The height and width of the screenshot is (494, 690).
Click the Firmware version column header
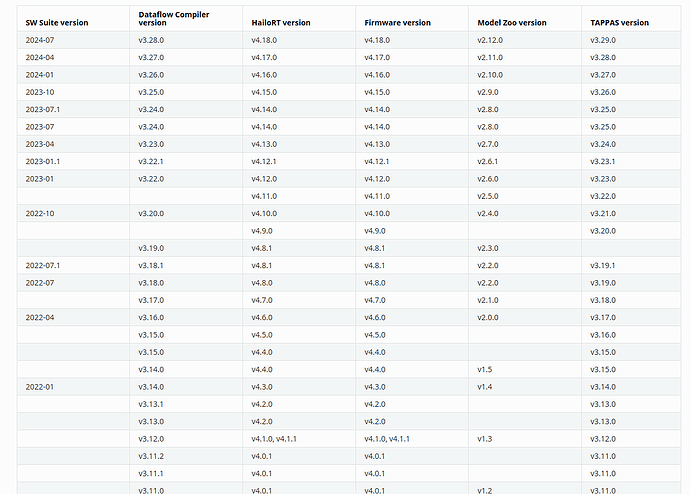tap(397, 22)
